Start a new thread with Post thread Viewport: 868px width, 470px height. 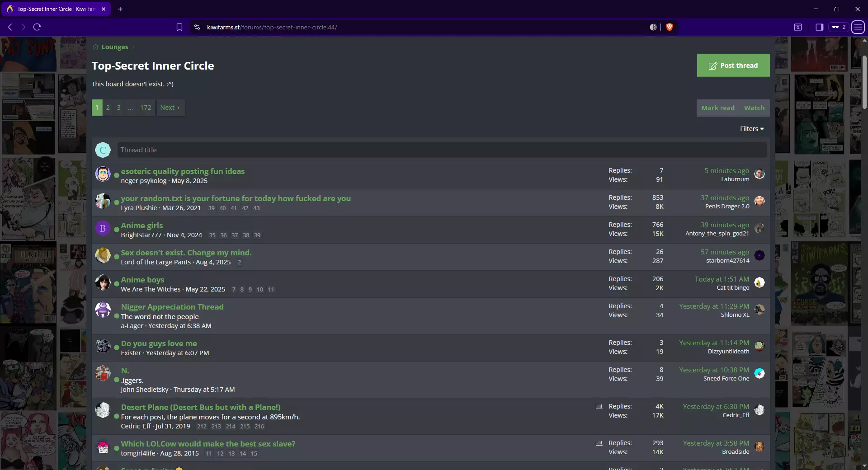coord(733,66)
